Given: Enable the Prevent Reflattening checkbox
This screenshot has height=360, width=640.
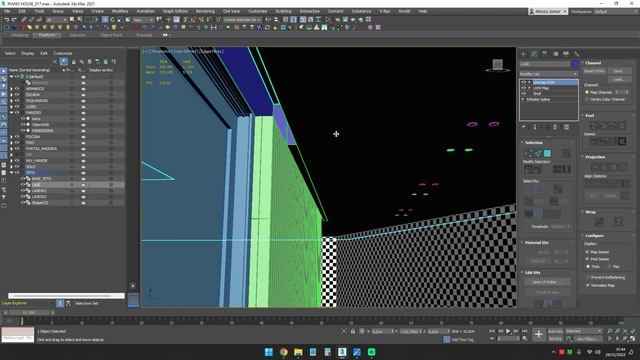Looking at the screenshot, I should 588,277.
